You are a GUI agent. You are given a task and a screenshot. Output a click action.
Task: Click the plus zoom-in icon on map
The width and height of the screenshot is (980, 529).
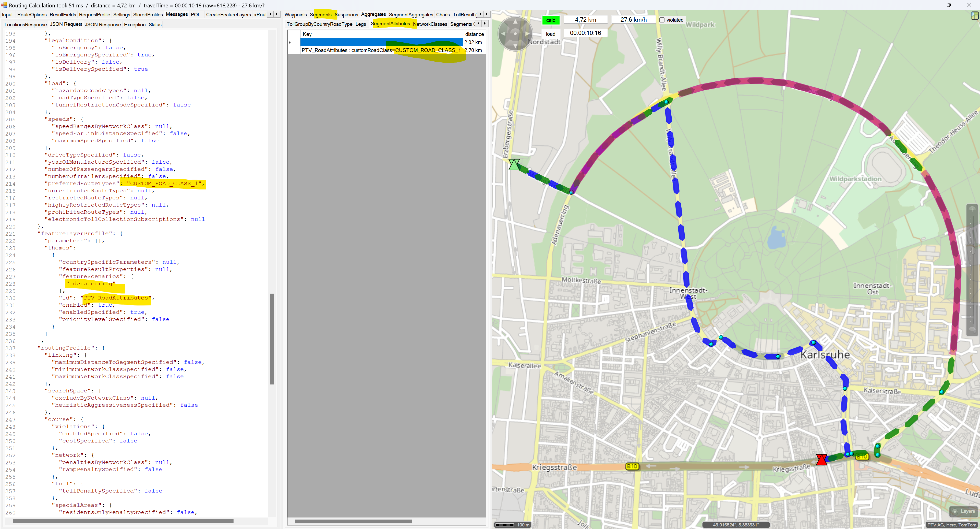coord(972,209)
